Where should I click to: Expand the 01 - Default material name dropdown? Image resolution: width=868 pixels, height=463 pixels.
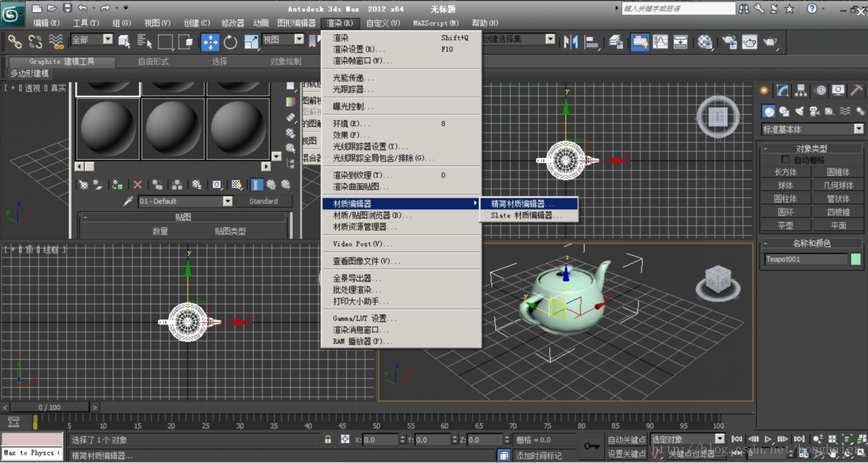tap(227, 202)
